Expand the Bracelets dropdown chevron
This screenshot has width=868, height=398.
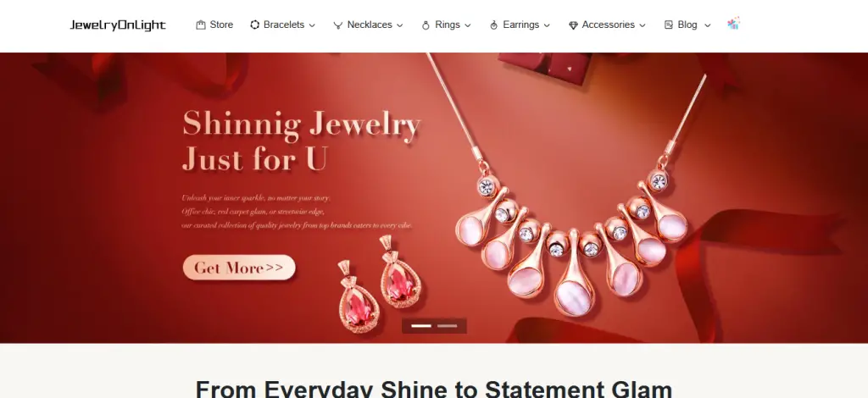(x=312, y=25)
